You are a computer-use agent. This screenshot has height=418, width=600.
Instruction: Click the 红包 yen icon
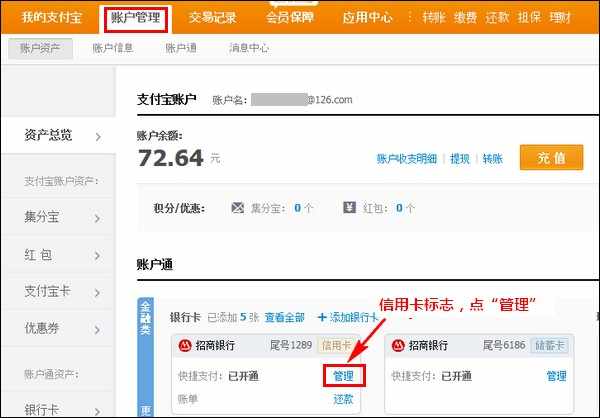point(349,208)
